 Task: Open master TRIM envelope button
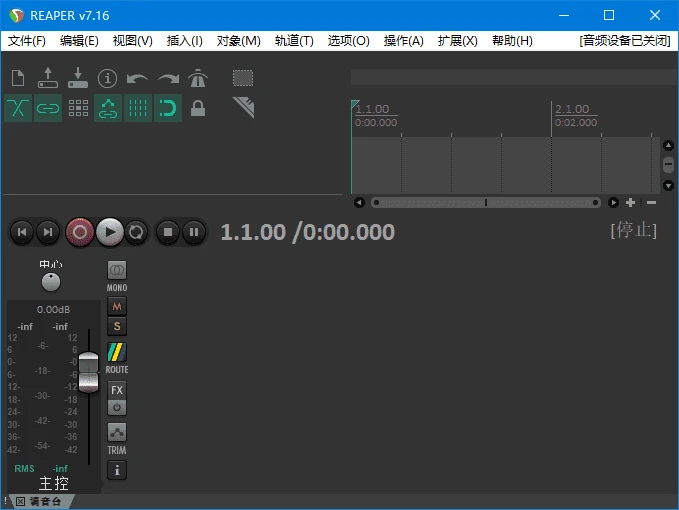[117, 432]
